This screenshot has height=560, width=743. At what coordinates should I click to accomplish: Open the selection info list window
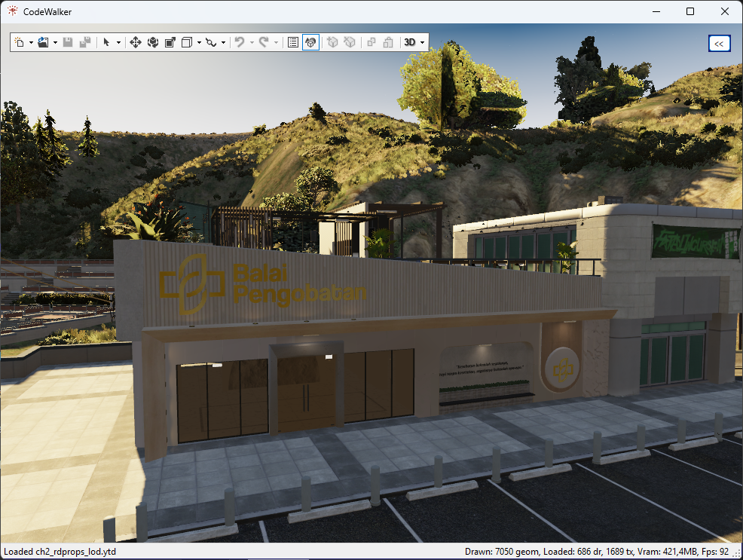[x=293, y=43]
